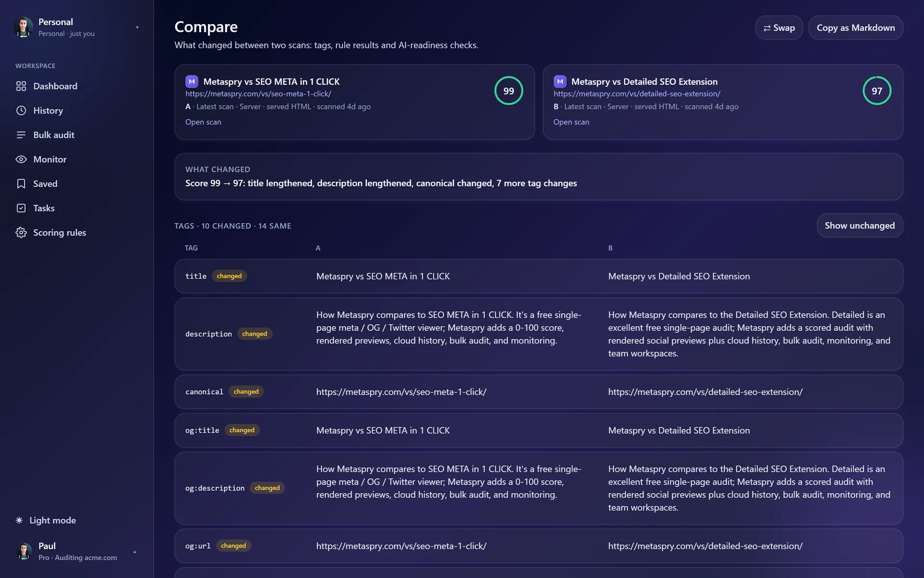Click the changed badge on og:url row
Viewport: 924px width, 578px height.
(x=233, y=546)
